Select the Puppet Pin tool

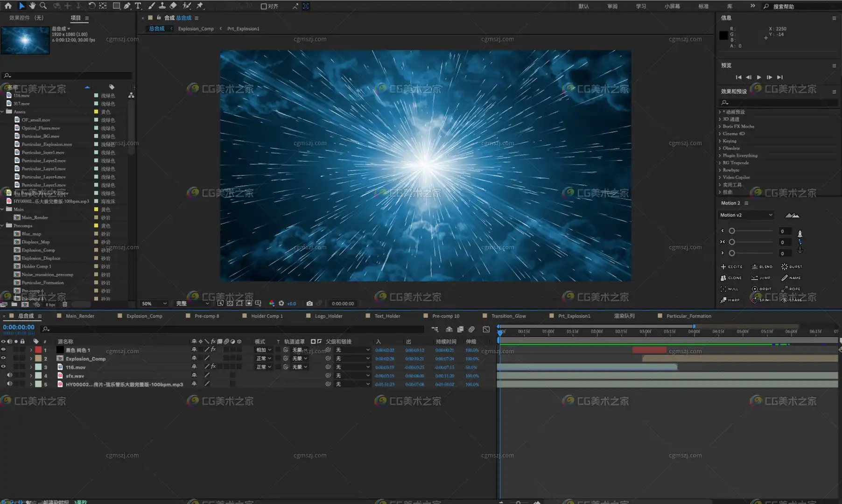(x=200, y=6)
